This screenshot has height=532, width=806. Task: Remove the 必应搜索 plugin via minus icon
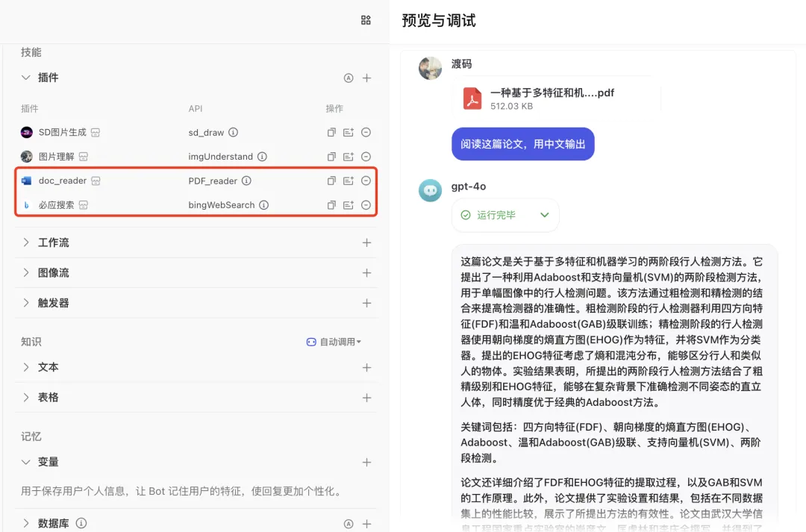pyautogui.click(x=366, y=204)
